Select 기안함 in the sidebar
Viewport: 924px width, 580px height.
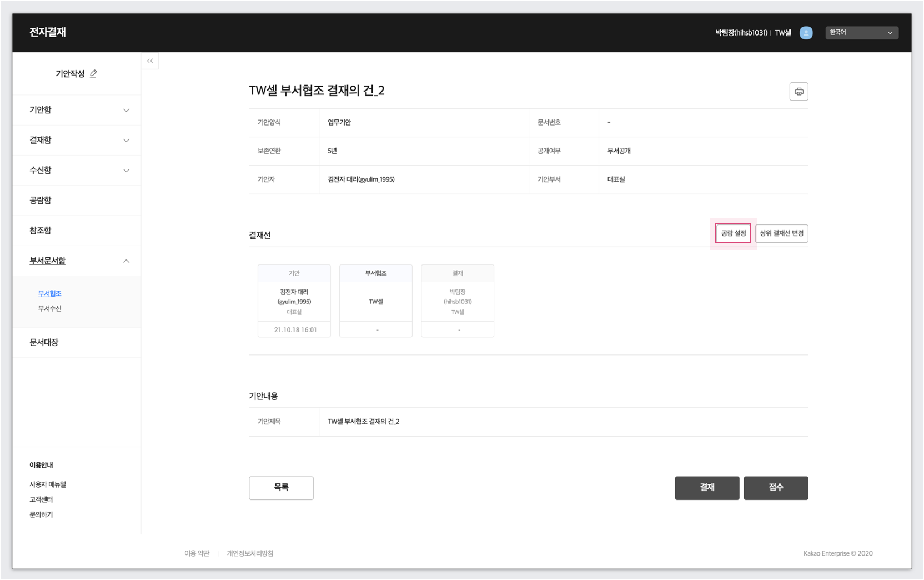pos(41,109)
